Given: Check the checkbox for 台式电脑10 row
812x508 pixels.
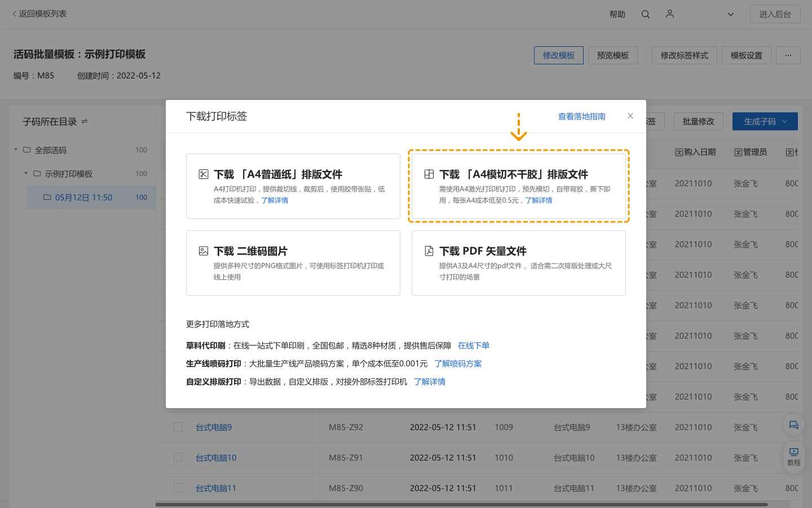Looking at the screenshot, I should [178, 458].
